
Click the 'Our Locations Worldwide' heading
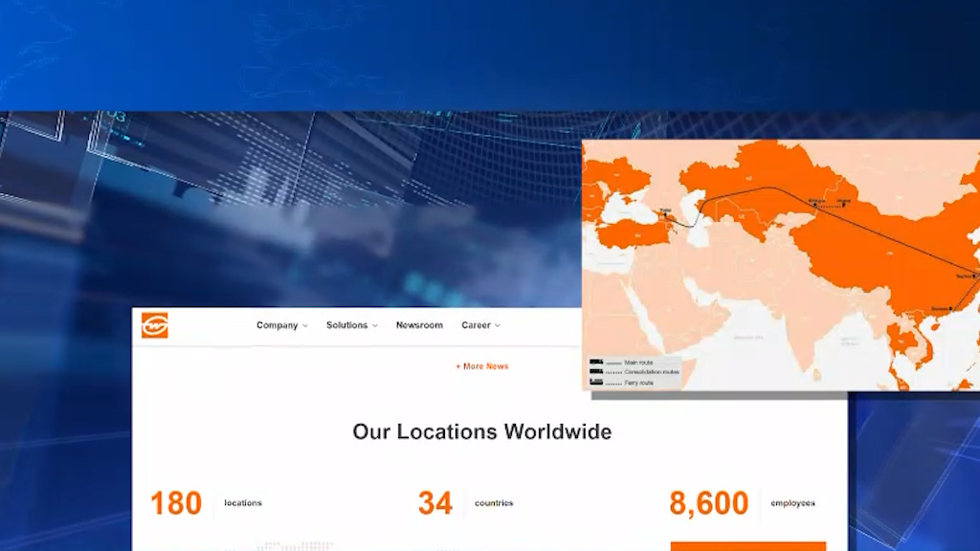(x=481, y=431)
